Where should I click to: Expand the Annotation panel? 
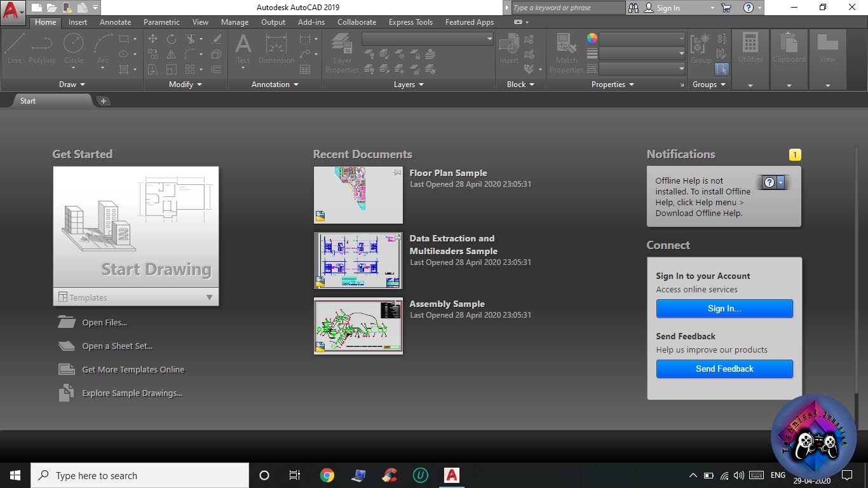point(275,84)
